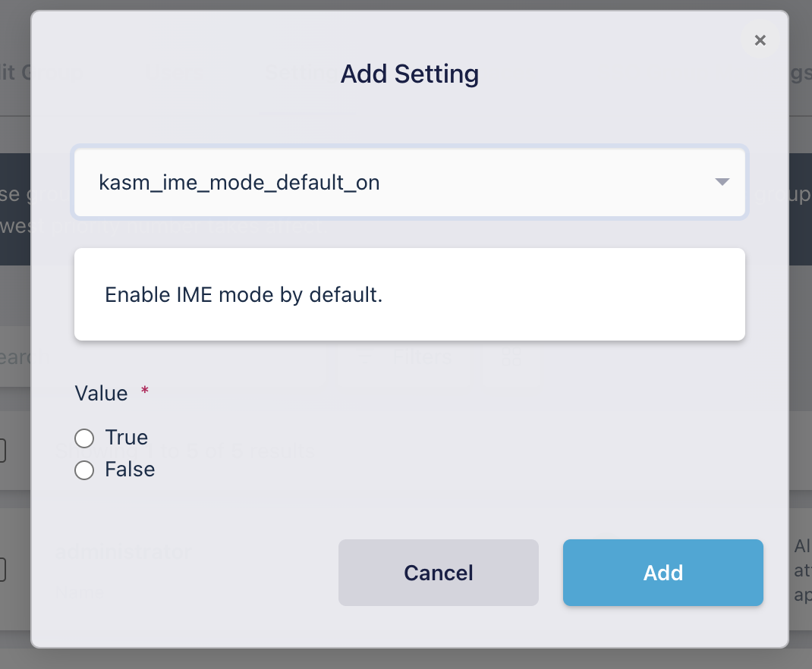Click the Add Setting dialog title
812x669 pixels.
tap(409, 74)
